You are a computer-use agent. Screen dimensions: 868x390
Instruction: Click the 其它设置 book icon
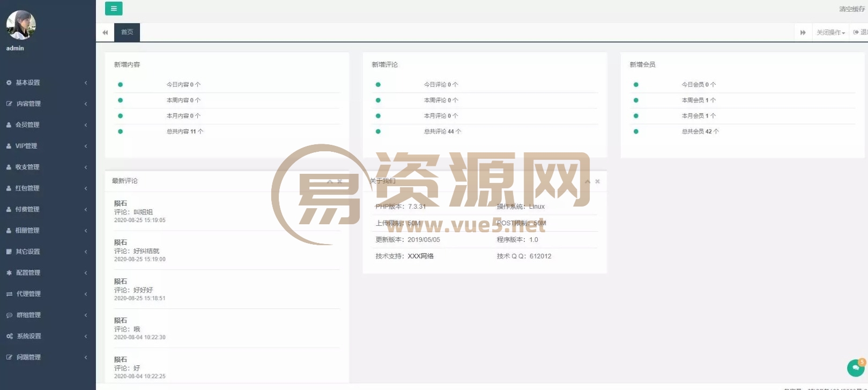click(9, 252)
